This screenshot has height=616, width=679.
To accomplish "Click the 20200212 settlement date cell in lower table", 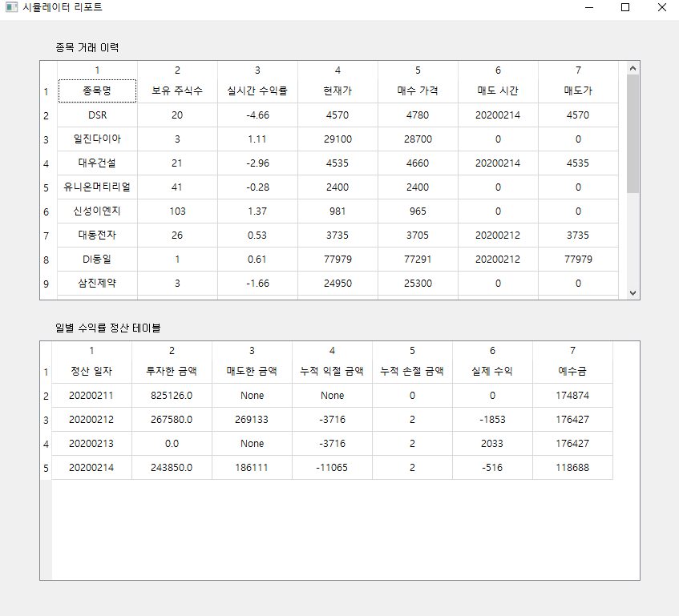I will pos(92,420).
